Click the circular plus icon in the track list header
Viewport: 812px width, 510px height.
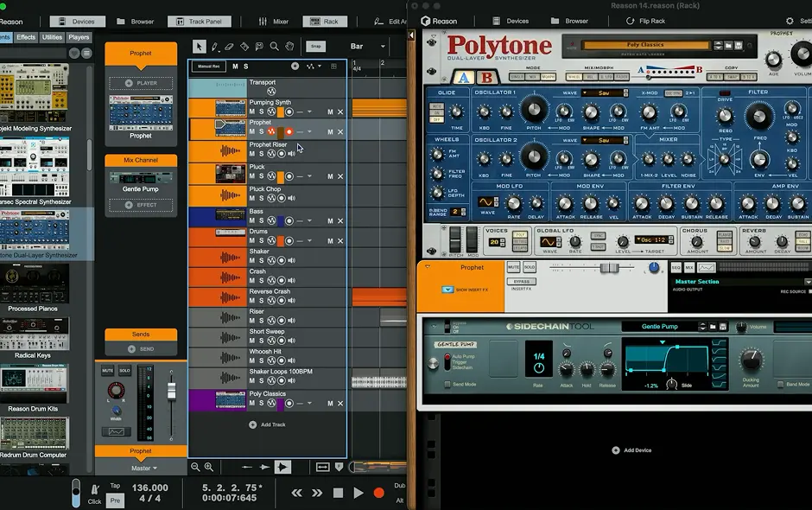coord(295,66)
